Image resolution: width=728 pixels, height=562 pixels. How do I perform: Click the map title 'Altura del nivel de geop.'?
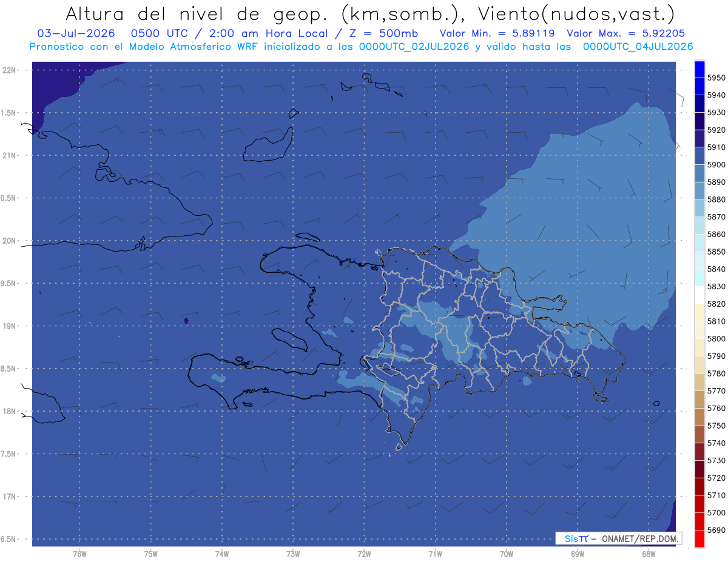[196, 13]
